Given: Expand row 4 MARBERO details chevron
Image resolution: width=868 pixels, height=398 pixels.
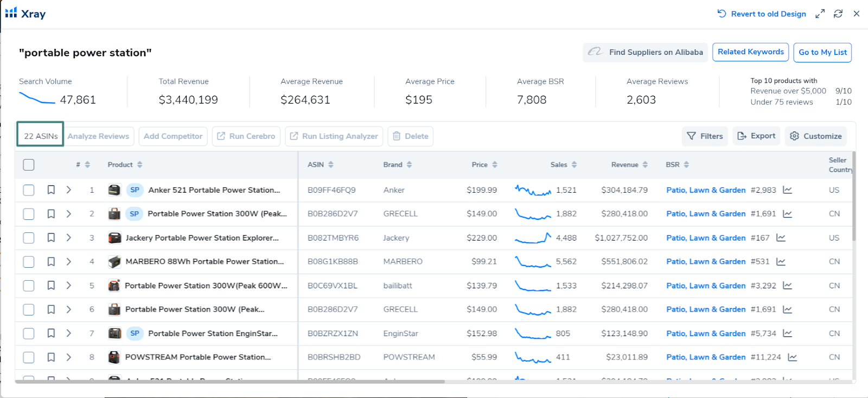Looking at the screenshot, I should [x=69, y=262].
